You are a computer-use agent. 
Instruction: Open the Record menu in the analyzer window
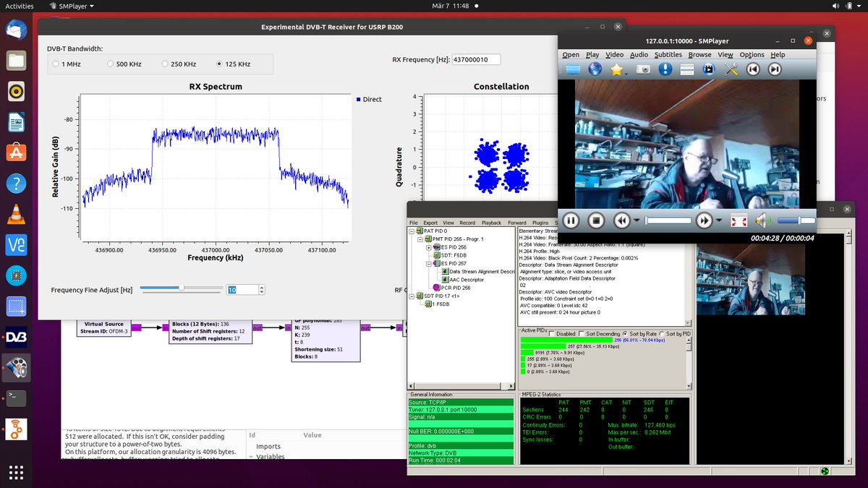[x=467, y=223]
